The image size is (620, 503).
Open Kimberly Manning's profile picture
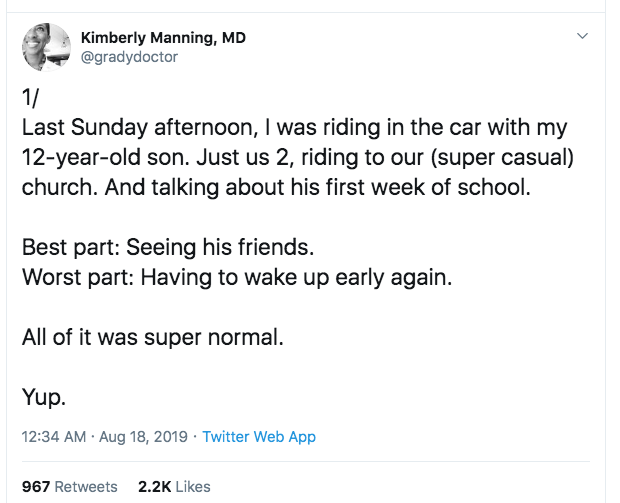(x=46, y=47)
